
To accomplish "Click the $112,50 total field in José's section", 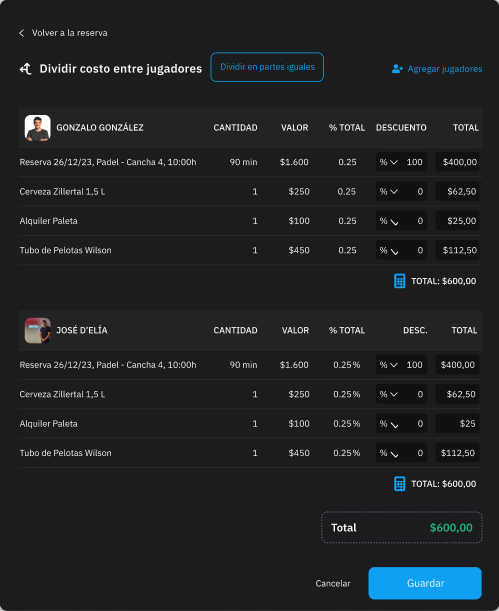I will (457, 453).
